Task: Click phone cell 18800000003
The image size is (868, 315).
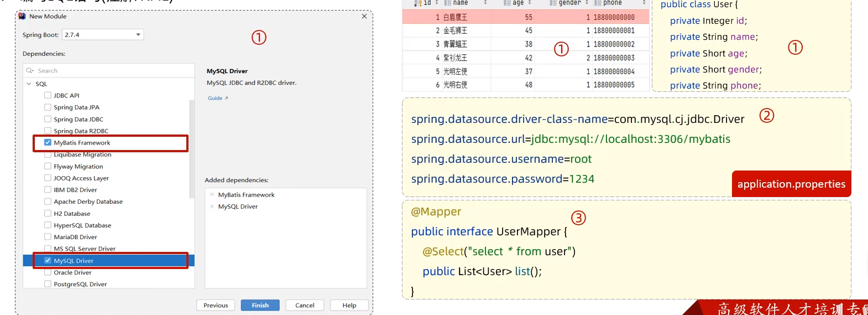Action: pyautogui.click(x=614, y=58)
